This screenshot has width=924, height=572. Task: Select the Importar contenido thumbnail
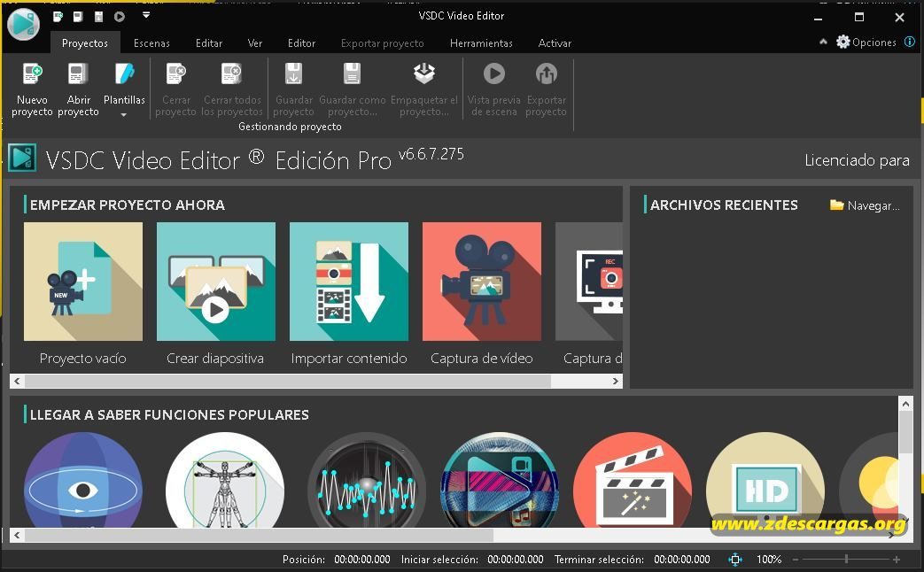click(x=349, y=282)
